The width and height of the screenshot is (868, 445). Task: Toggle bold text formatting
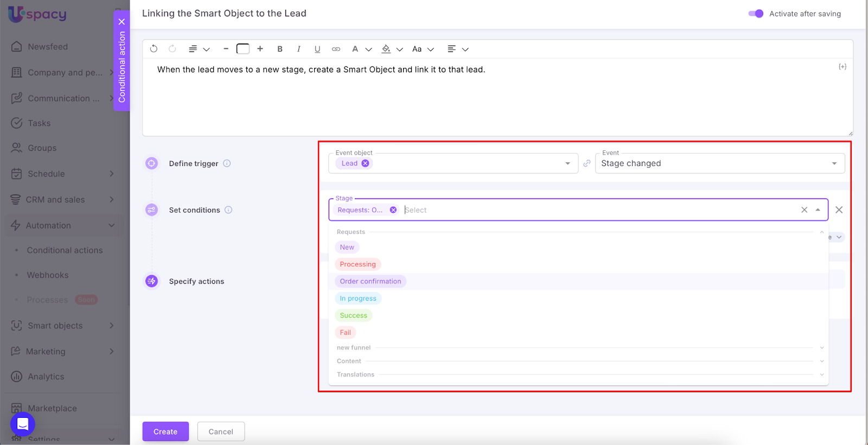(x=280, y=49)
